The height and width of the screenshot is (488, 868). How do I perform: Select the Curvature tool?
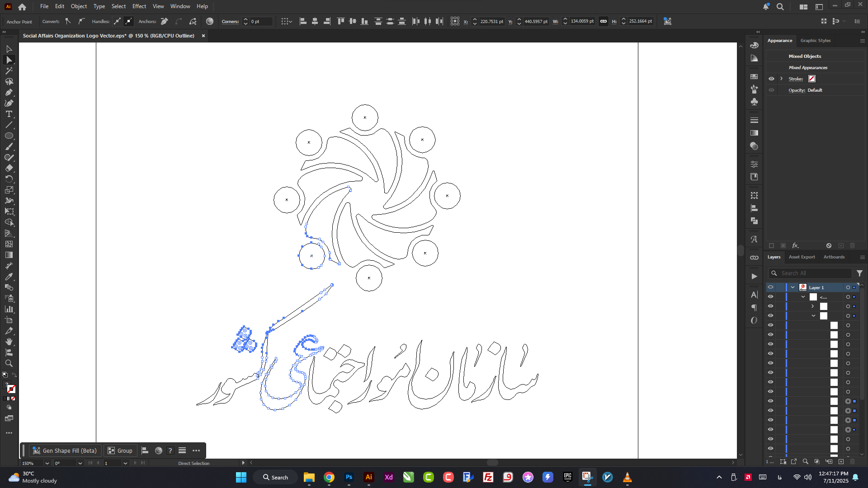pyautogui.click(x=9, y=103)
